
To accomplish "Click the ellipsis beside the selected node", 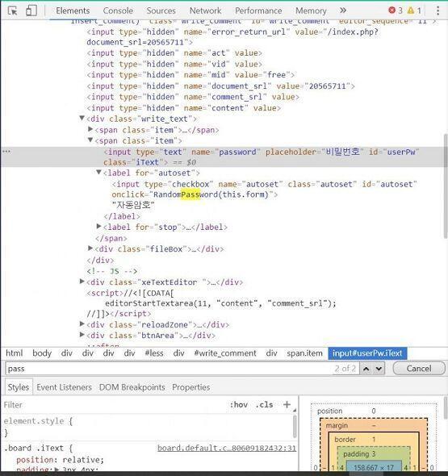I will pos(6,151).
